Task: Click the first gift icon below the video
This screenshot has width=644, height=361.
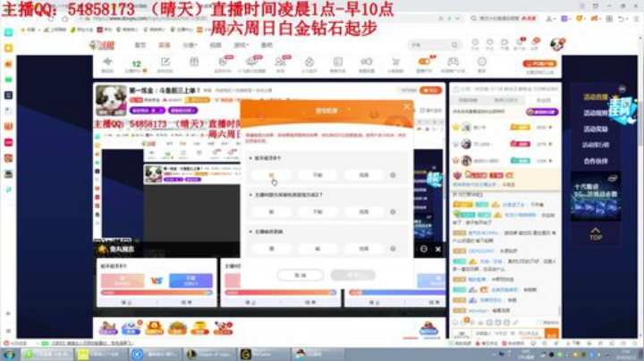Action: tap(108, 328)
